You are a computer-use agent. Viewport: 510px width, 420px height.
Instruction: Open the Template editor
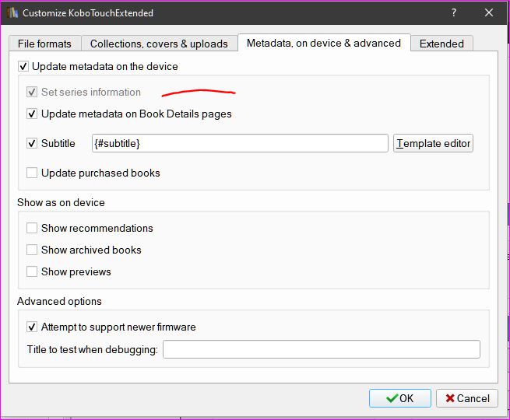[x=433, y=143]
